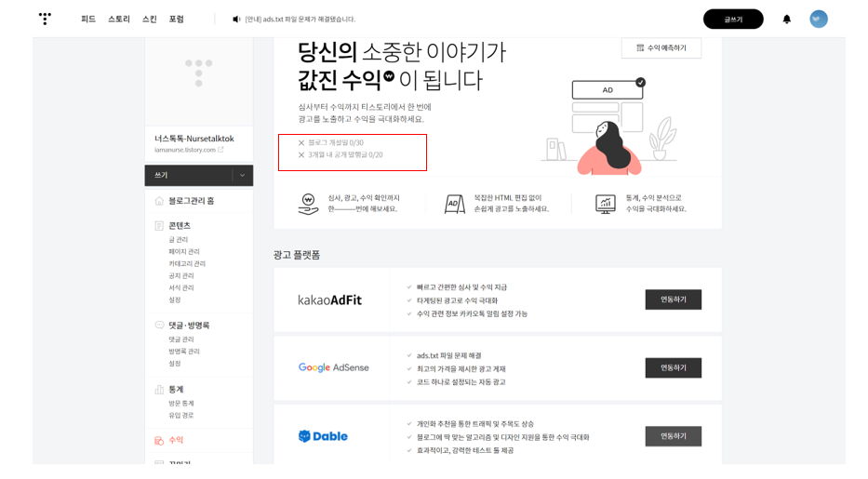Viewport: 868px width, 479px height.
Task: Click the AD box in illustration
Action: [x=608, y=90]
